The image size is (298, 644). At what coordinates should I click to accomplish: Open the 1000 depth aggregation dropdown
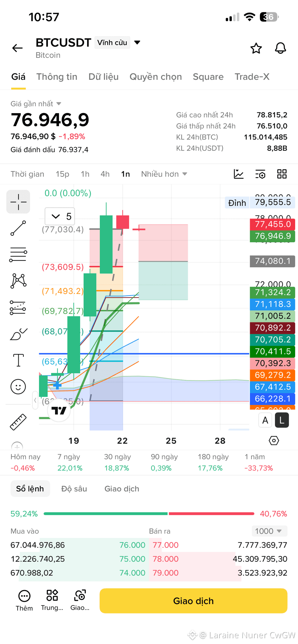point(269,531)
